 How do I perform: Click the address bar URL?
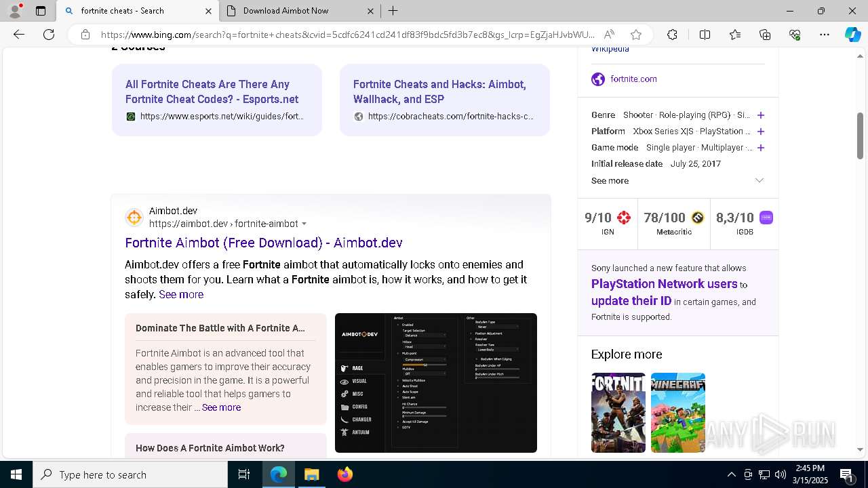point(347,35)
